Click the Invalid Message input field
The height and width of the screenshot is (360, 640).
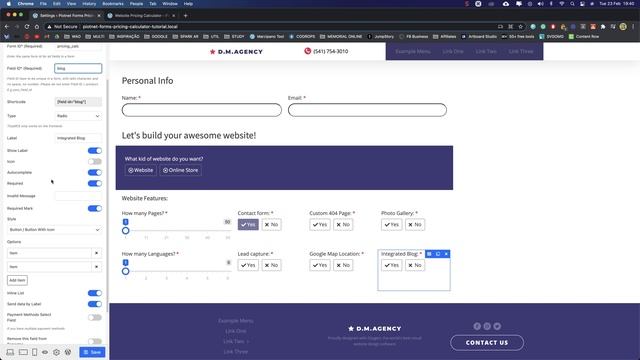[x=78, y=196]
